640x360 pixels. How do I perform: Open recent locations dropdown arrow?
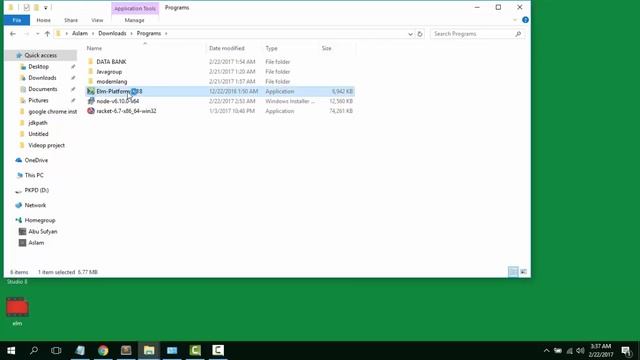tap(38, 33)
